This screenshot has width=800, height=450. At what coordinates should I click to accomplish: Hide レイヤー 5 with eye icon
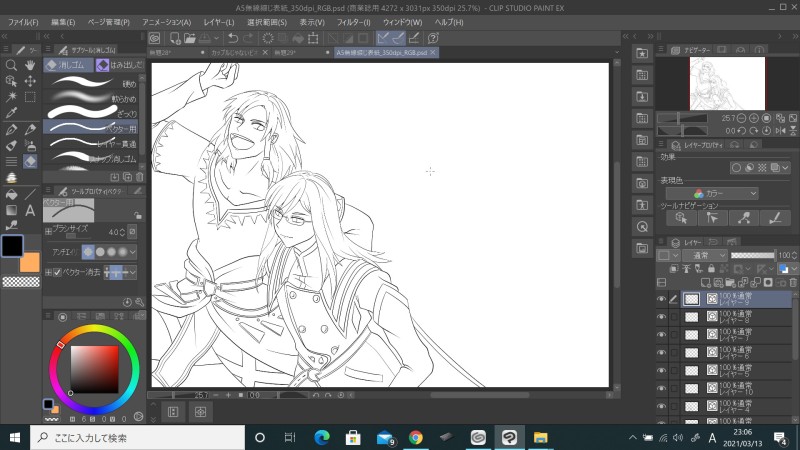click(x=661, y=370)
